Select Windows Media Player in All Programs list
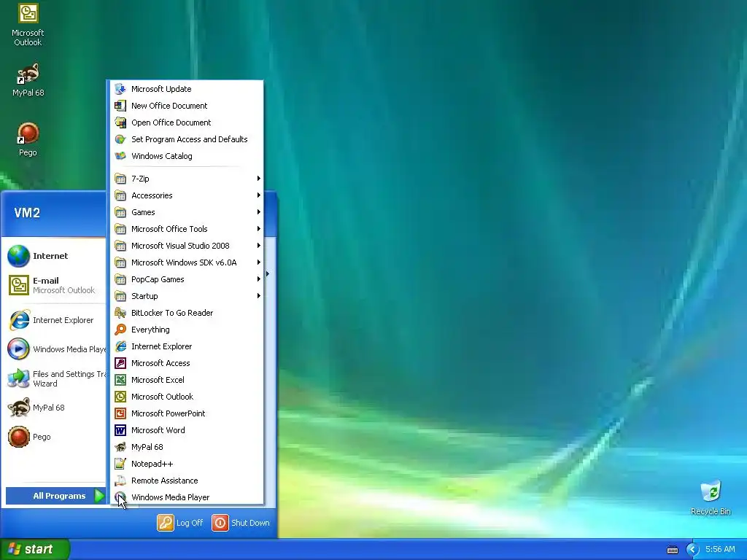The height and width of the screenshot is (560, 747). click(187, 497)
